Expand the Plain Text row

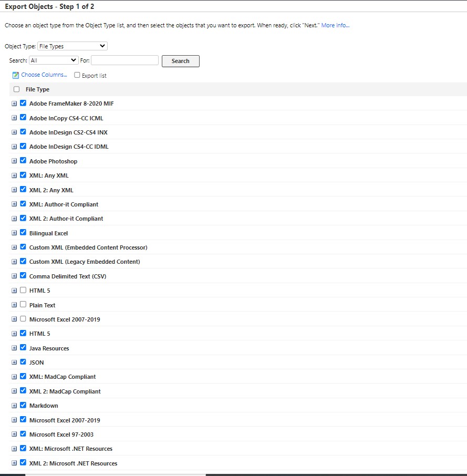coord(14,305)
